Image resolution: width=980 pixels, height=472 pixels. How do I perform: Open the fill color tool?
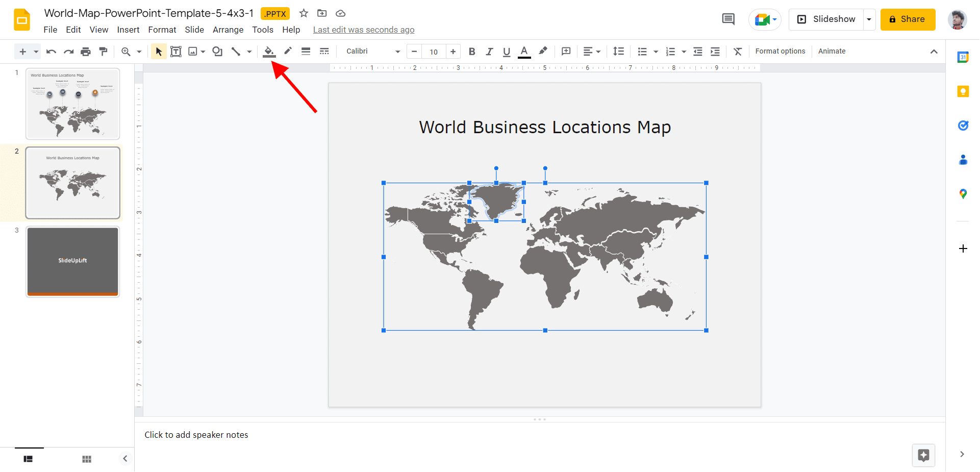269,51
